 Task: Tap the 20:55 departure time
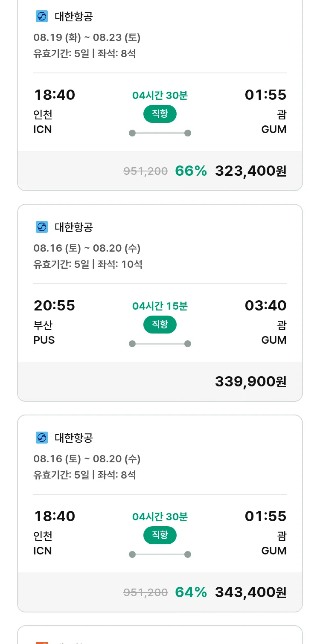click(x=54, y=305)
